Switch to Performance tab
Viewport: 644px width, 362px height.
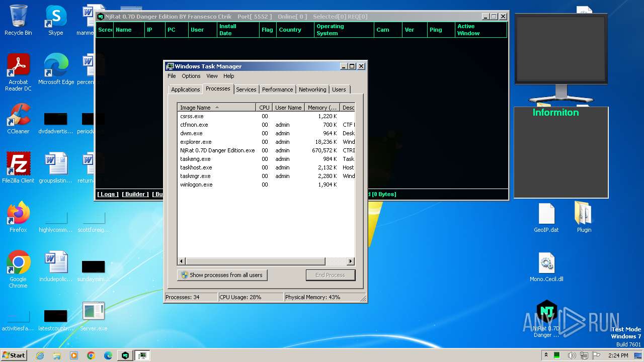277,89
